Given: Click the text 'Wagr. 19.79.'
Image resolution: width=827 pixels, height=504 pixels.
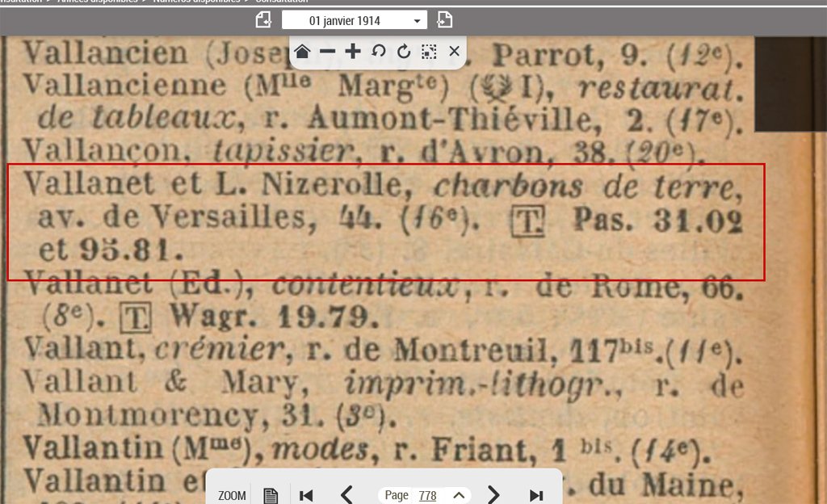Looking at the screenshot, I should (275, 317).
